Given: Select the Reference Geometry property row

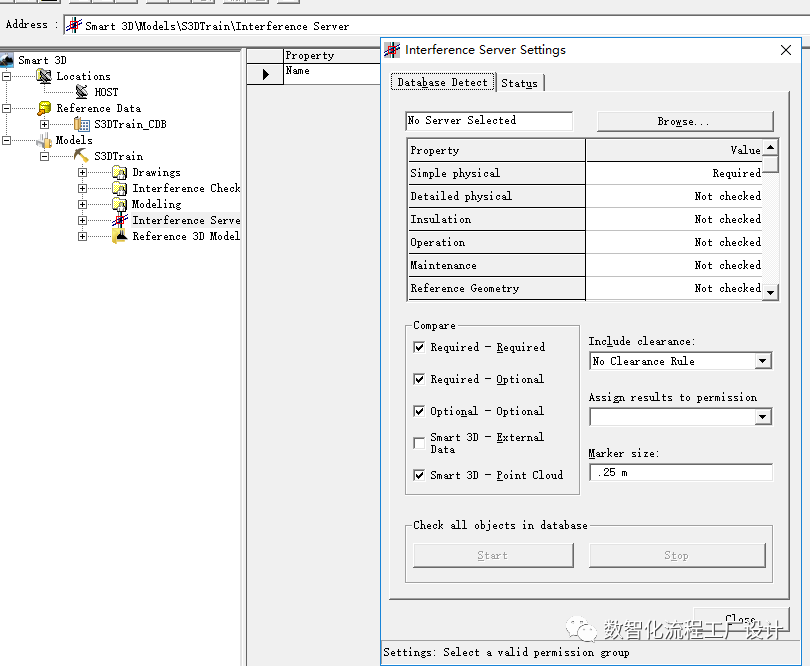Looking at the screenshot, I should click(x=585, y=288).
